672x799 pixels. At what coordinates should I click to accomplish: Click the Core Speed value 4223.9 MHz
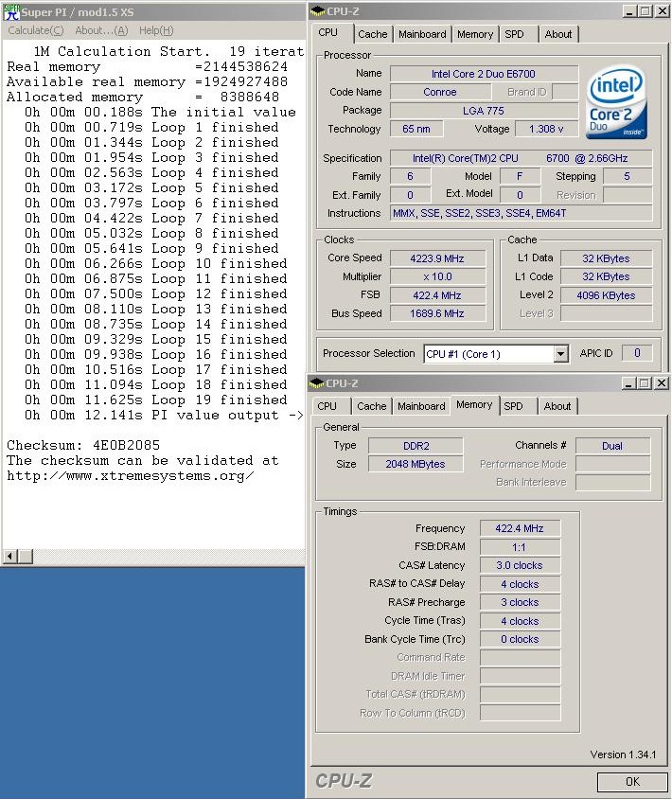click(x=437, y=258)
